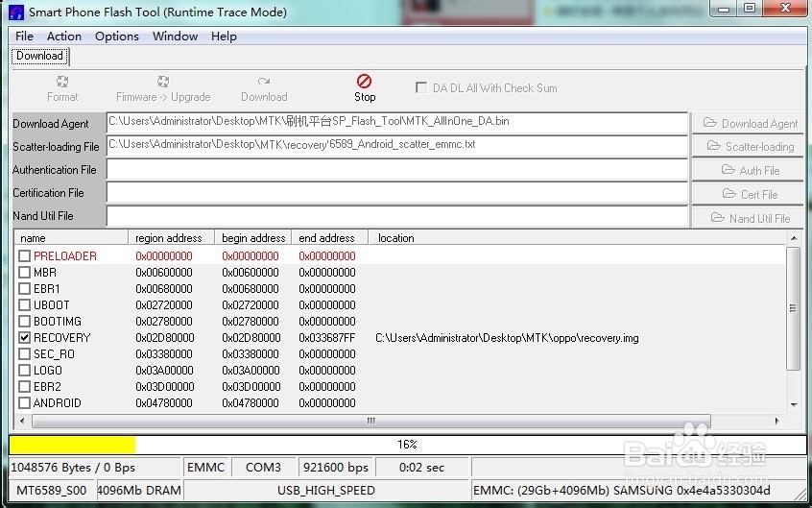Click the Cert File button
This screenshot has width=812, height=508.
pyautogui.click(x=748, y=194)
